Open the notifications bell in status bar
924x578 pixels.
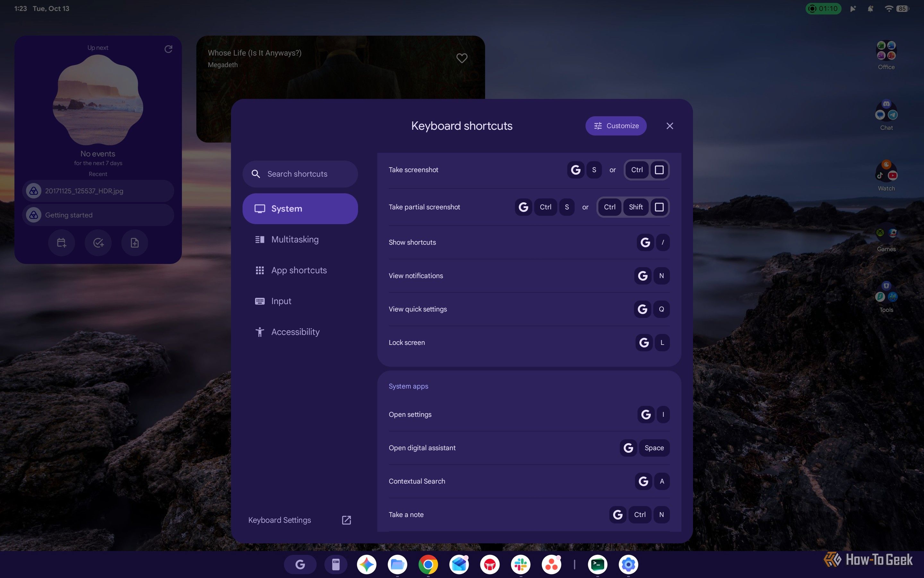870,8
